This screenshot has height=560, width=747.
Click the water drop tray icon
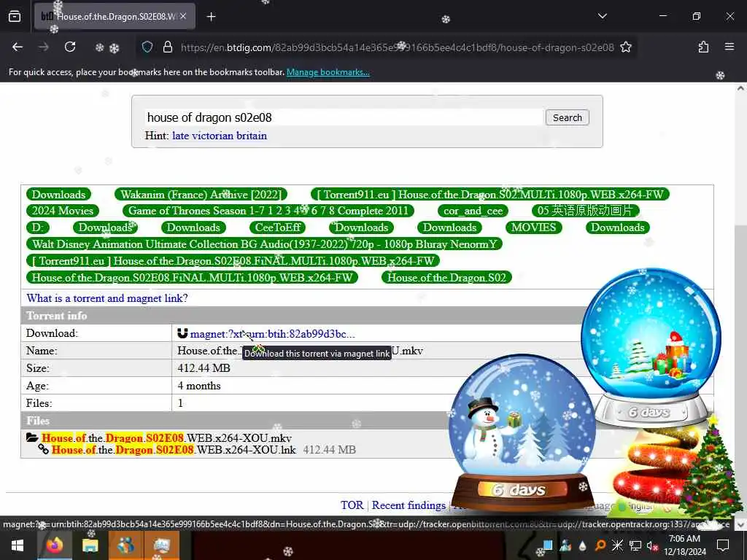(583, 545)
